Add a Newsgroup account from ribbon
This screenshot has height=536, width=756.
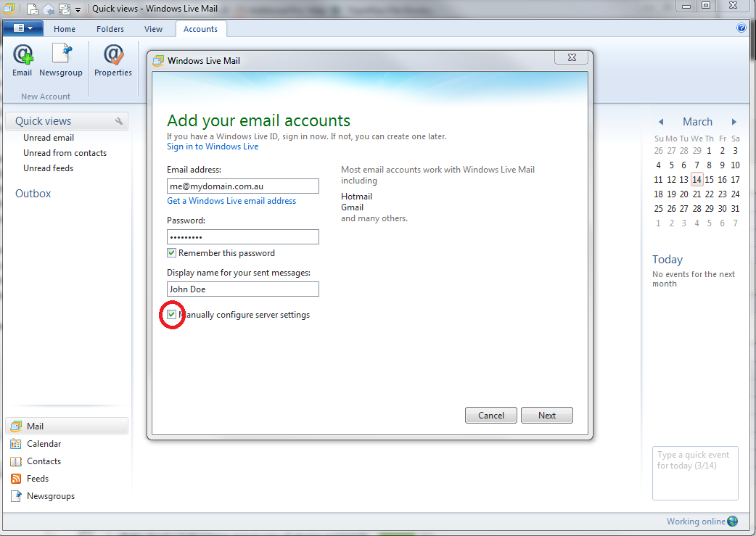coord(61,60)
